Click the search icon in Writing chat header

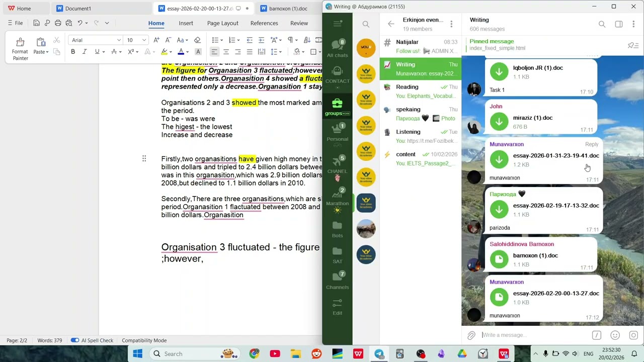click(602, 24)
